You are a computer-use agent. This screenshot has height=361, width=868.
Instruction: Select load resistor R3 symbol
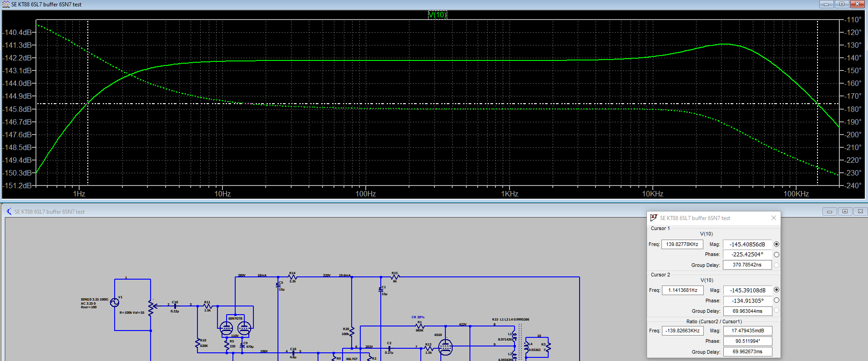click(548, 347)
